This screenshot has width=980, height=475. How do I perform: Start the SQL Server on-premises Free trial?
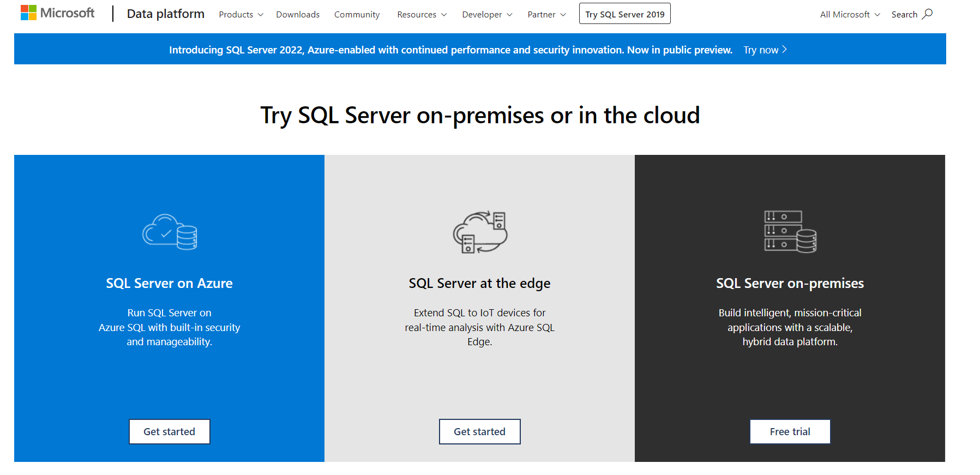(x=790, y=431)
